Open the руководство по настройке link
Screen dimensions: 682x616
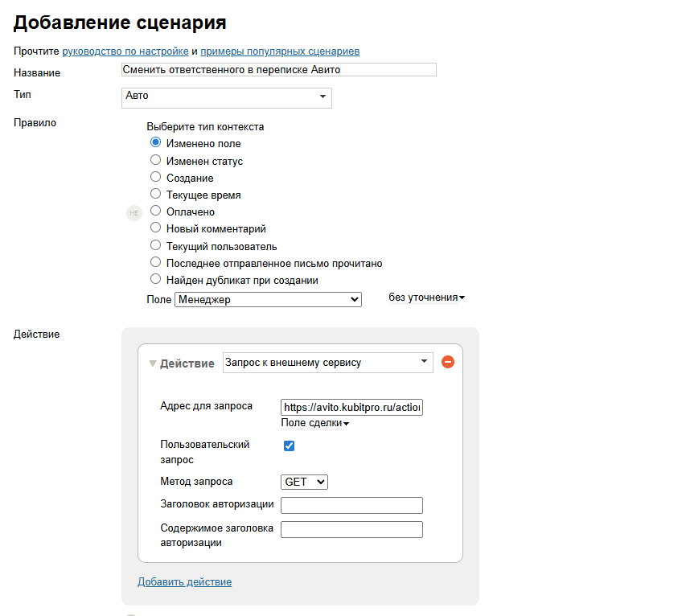(125, 51)
